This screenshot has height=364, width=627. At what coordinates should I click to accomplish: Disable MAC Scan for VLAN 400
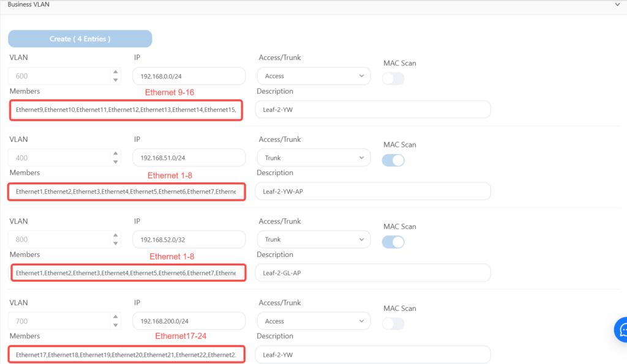pyautogui.click(x=393, y=160)
